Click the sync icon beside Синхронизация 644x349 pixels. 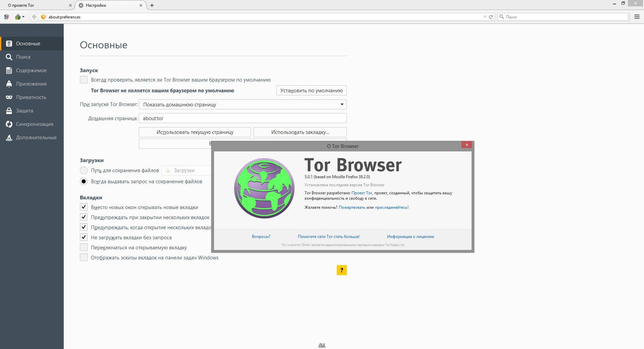coord(9,124)
